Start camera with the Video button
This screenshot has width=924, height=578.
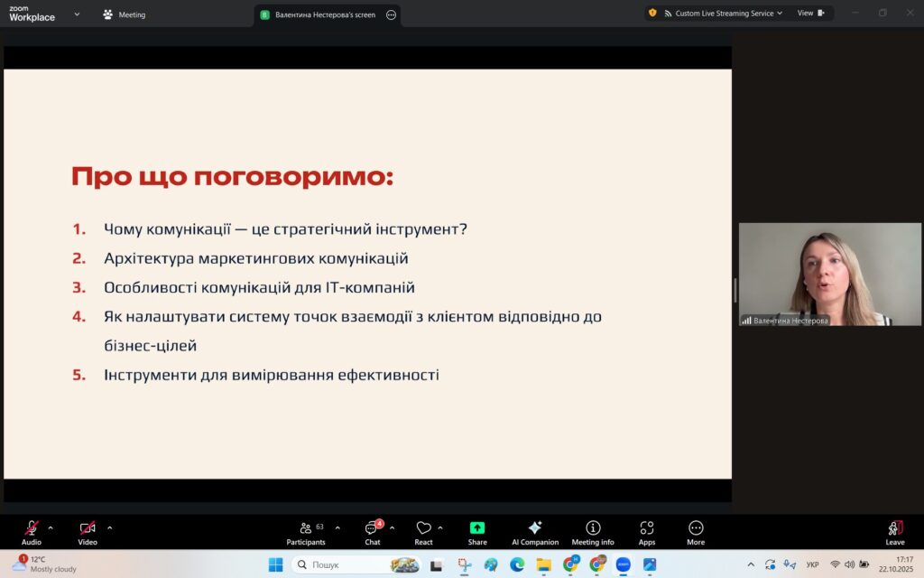pyautogui.click(x=87, y=531)
